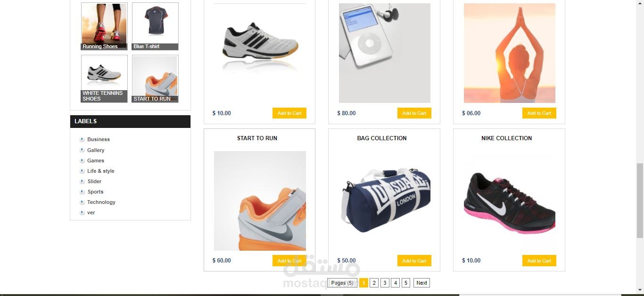View the Lonsdale bag product image
Image resolution: width=644 pixels, height=296 pixels.
pyautogui.click(x=385, y=200)
